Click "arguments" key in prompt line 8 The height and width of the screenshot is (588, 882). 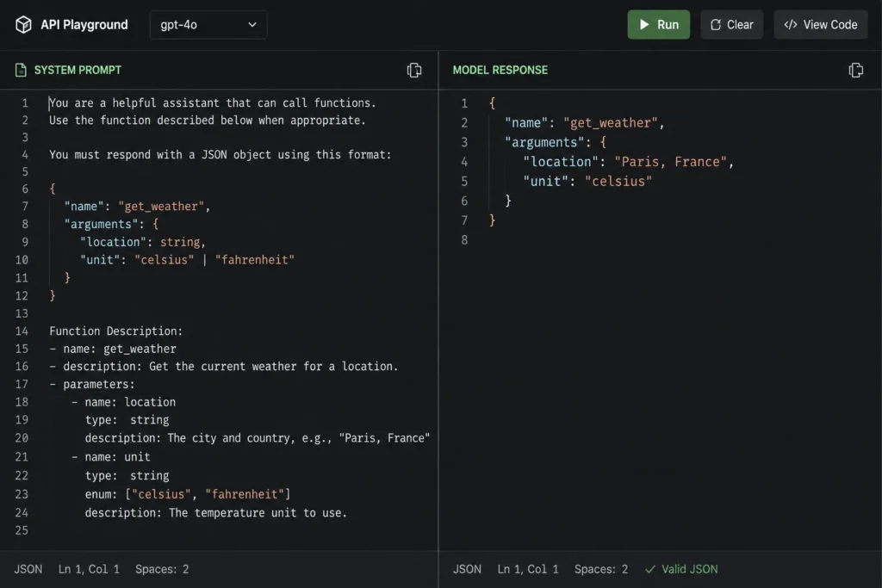tap(101, 225)
